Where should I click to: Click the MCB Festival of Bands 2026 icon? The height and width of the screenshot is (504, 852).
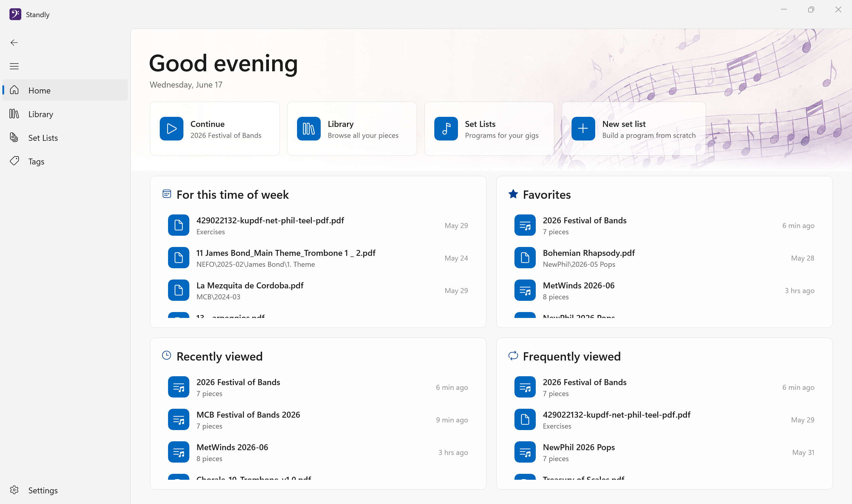pyautogui.click(x=179, y=419)
